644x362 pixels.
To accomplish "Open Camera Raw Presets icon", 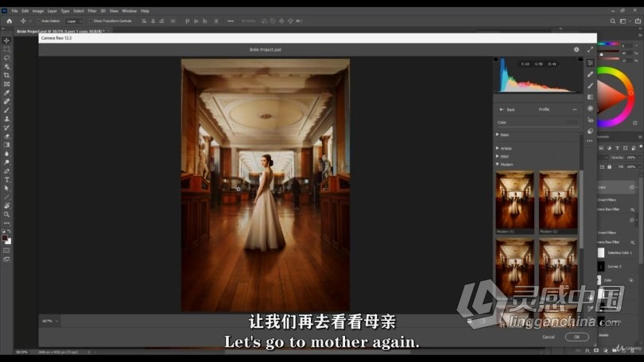I will coord(590,131).
